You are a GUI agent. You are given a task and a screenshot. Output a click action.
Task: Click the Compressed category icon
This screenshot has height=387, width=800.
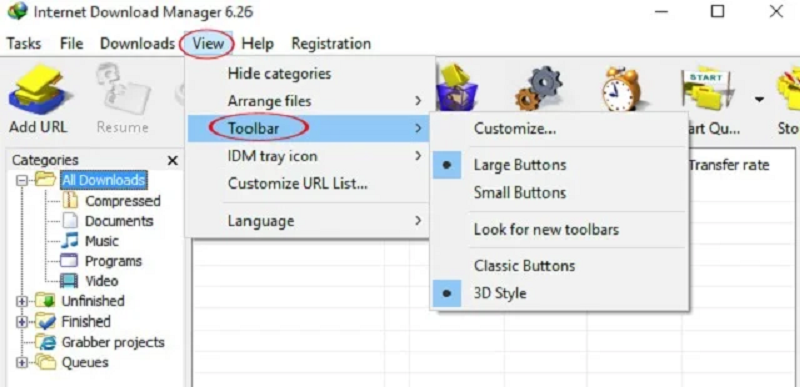click(x=70, y=201)
